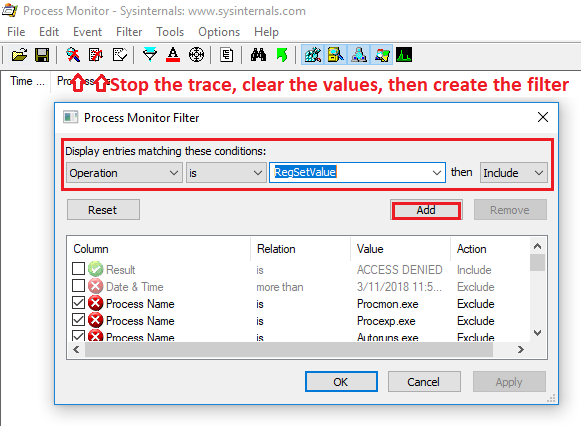
Task: Open the Filter menu
Action: point(129,32)
